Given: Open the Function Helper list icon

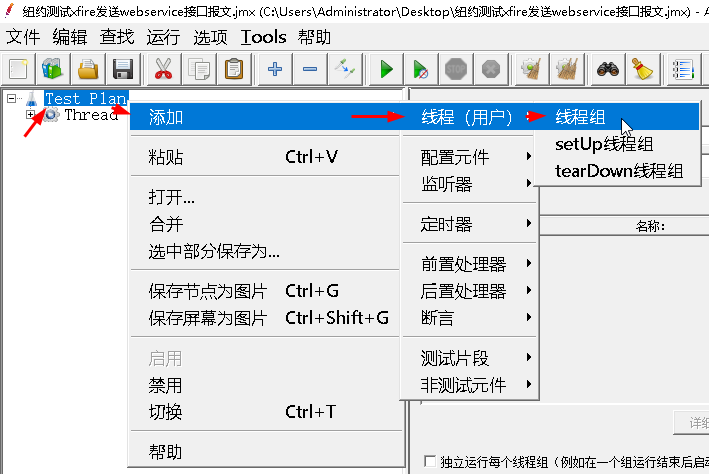Looking at the screenshot, I should [x=683, y=69].
